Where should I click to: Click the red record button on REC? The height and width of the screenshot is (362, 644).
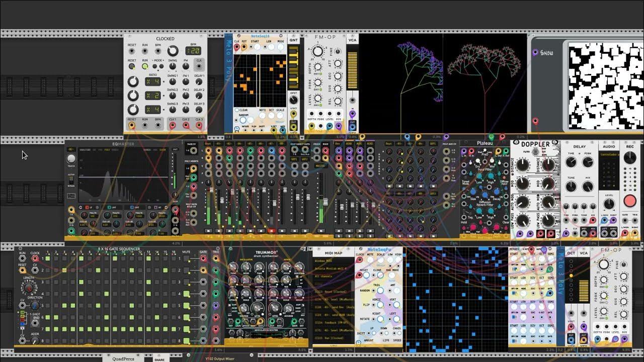pyautogui.click(x=630, y=201)
